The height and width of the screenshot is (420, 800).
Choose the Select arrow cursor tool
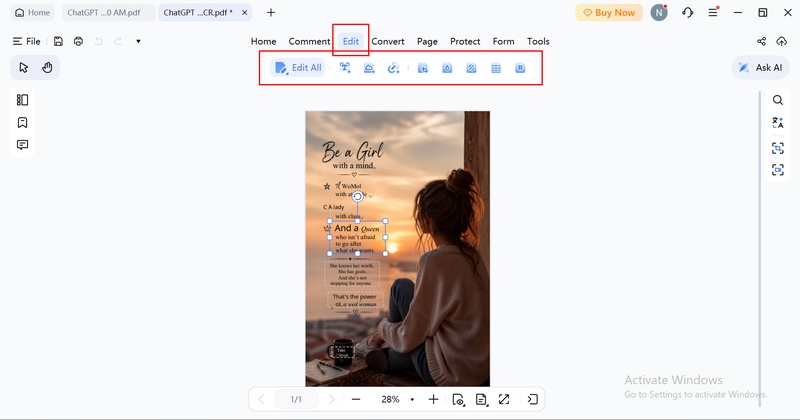pos(23,67)
